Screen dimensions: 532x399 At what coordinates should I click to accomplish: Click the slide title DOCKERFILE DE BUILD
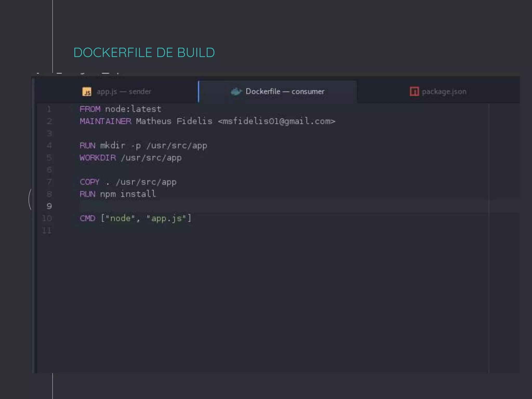(144, 53)
